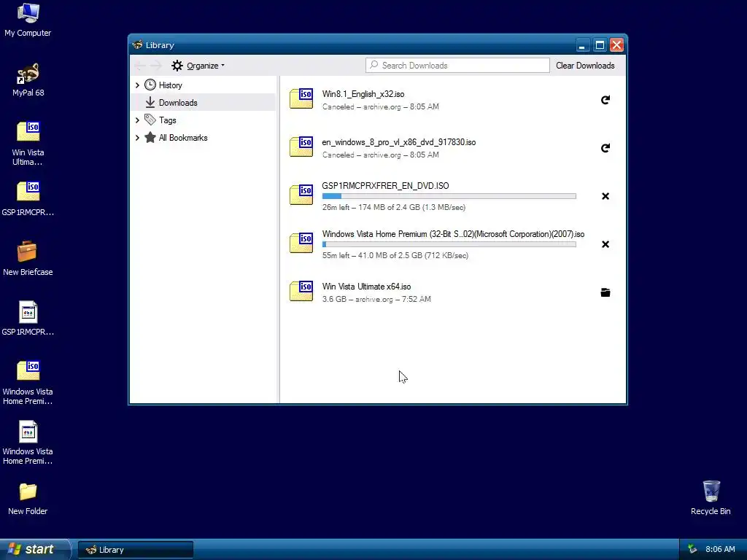The width and height of the screenshot is (747, 560).
Task: Select the Win Vista Ultima... ISO desktop icon
Action: pos(28,144)
